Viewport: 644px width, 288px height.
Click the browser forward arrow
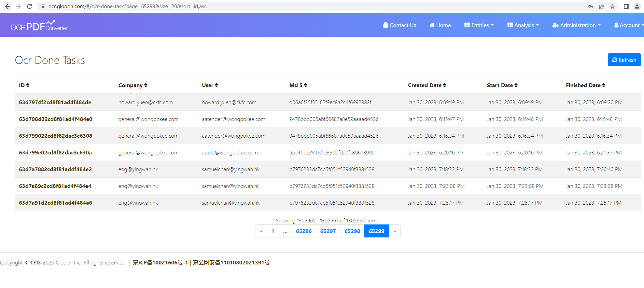18,6
